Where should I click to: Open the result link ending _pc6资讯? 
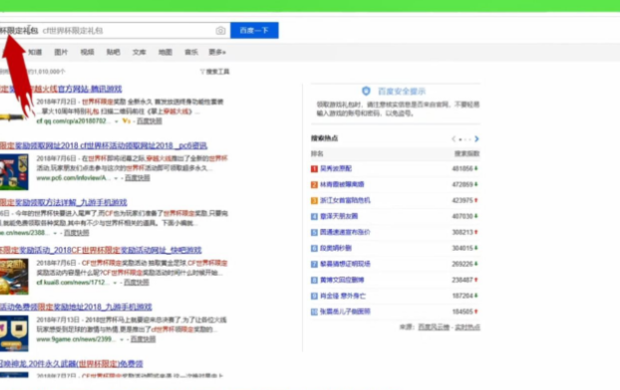pos(104,146)
